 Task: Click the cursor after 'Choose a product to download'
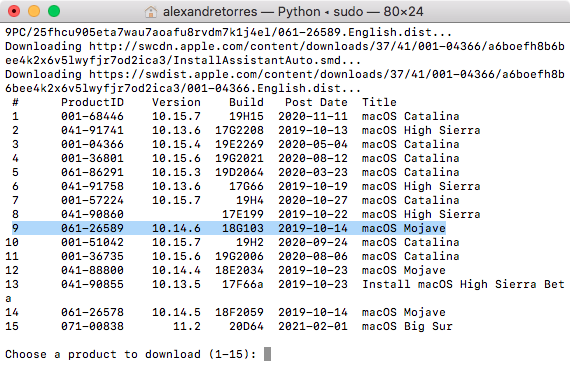pos(267,354)
